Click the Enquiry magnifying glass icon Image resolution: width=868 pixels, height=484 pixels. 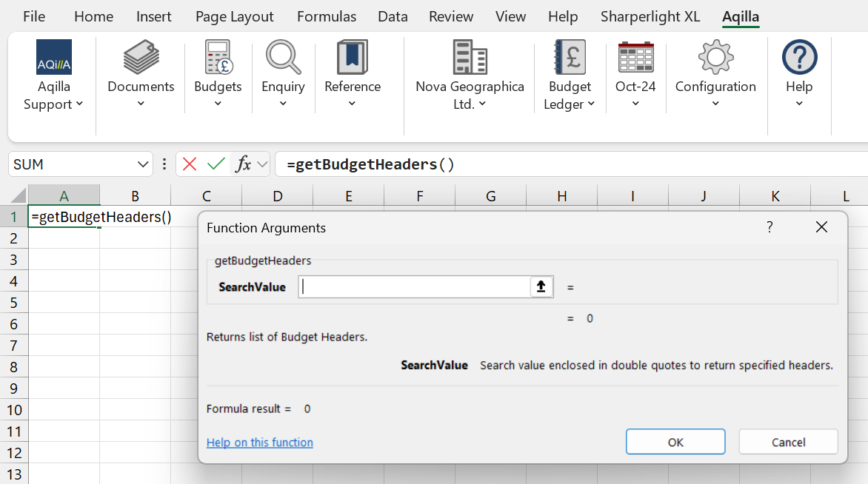(283, 58)
